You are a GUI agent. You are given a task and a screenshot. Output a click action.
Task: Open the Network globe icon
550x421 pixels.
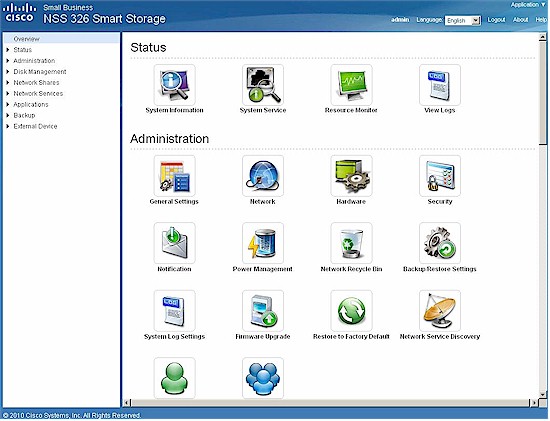(263, 176)
